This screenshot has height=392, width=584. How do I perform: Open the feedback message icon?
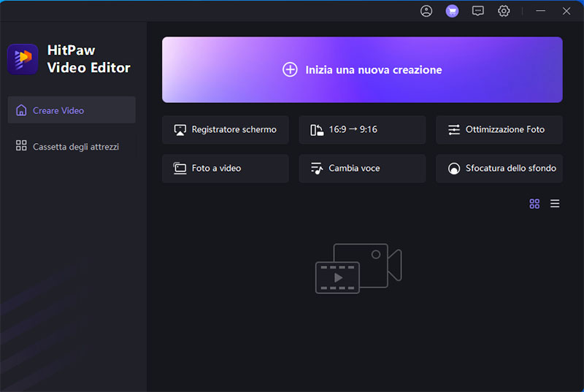pos(478,11)
